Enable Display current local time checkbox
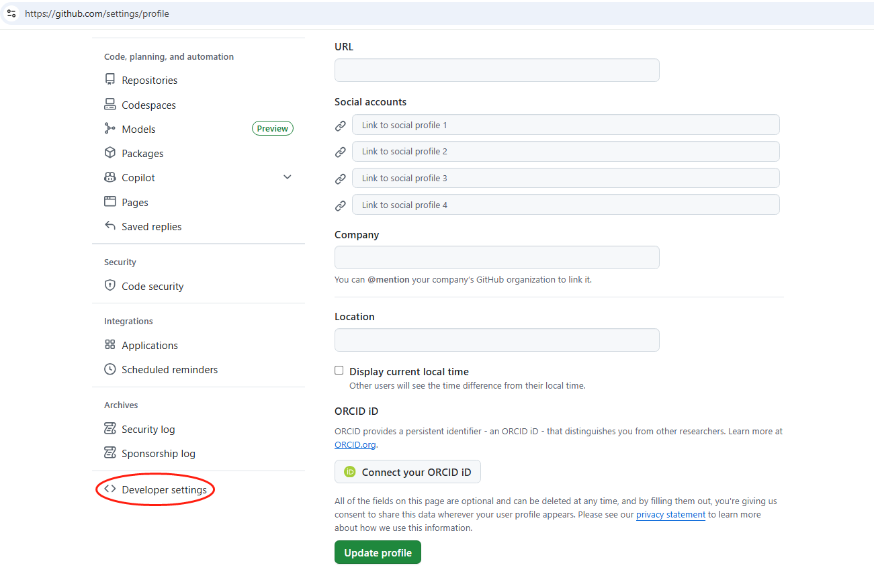Screen dimensions: 874x588 tap(339, 371)
